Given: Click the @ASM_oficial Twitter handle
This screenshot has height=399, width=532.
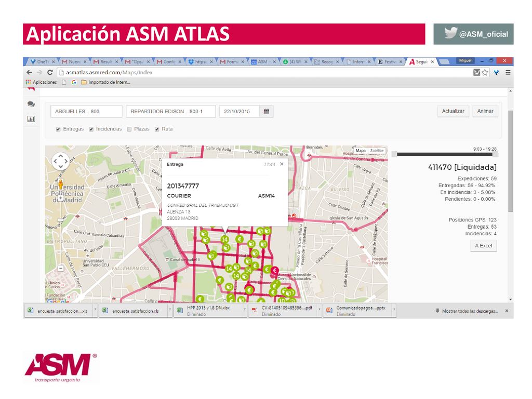Looking at the screenshot, I should pos(484,34).
